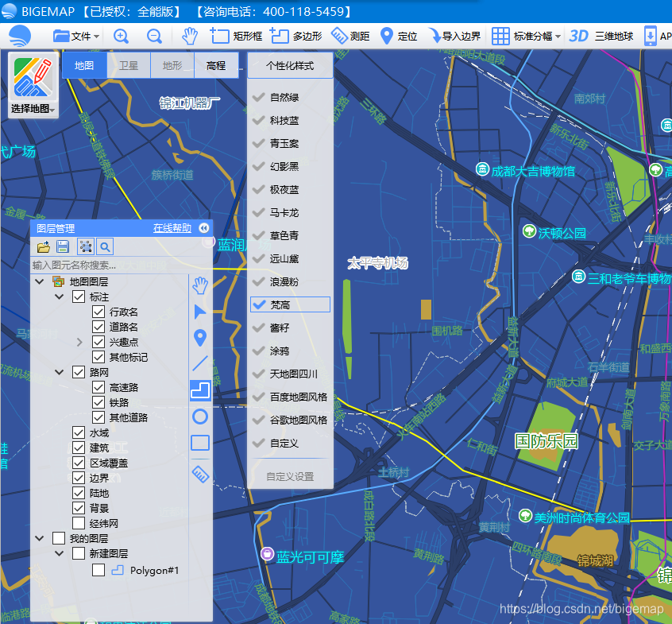Image resolution: width=672 pixels, height=624 pixels.
Task: Click the select-all nodes icon in layer panel
Action: [85, 246]
